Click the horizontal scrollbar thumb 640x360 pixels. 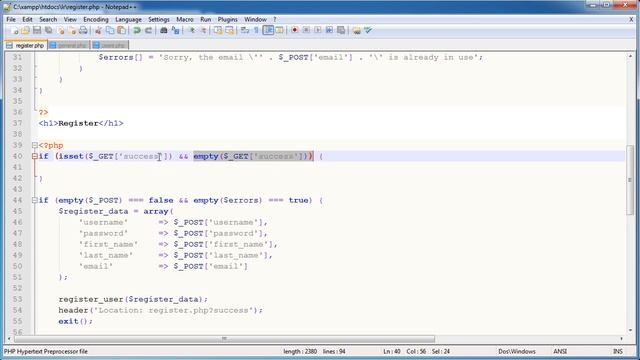point(224,339)
